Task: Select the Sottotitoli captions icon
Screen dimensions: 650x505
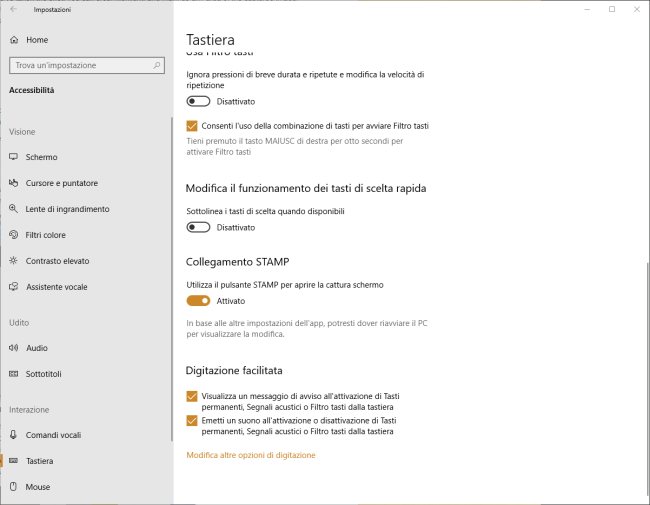Action: (14, 374)
